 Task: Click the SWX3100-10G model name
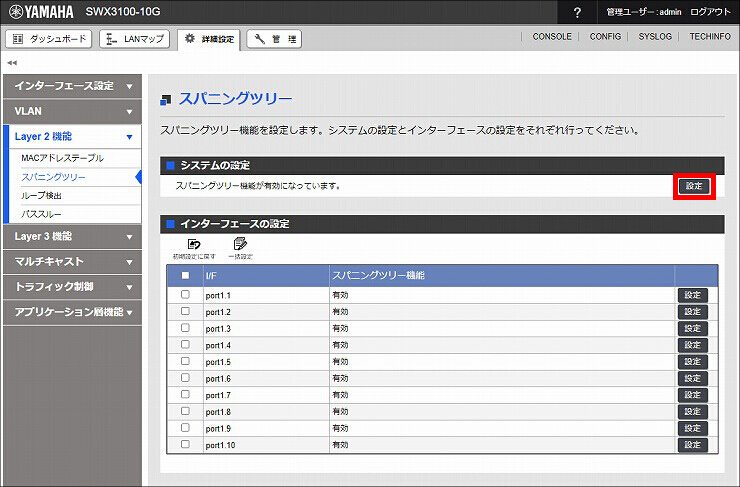click(123, 12)
